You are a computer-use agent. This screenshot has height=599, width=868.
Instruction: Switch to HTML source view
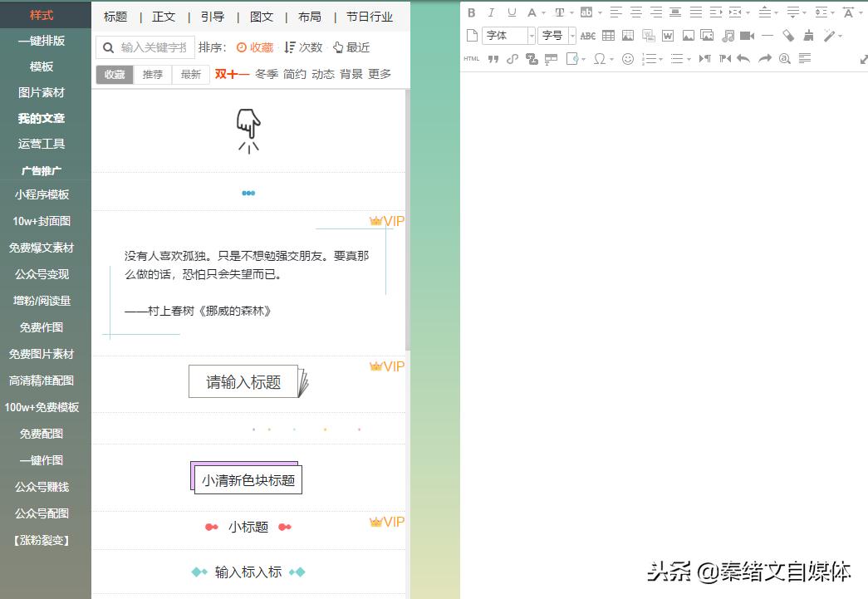click(x=472, y=59)
